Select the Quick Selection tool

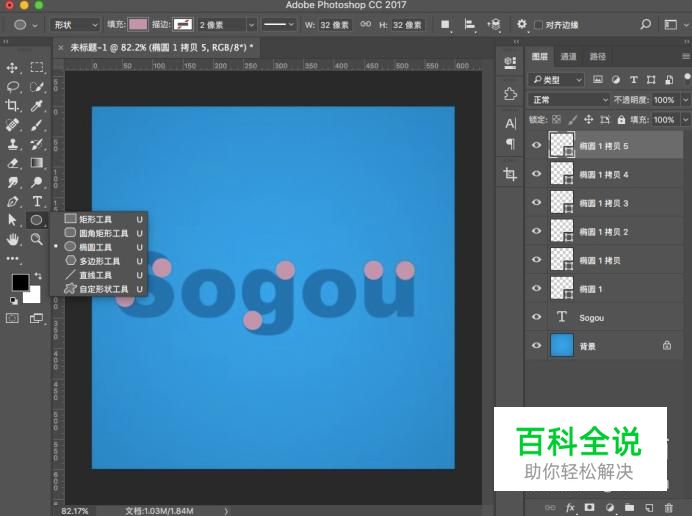click(37, 87)
